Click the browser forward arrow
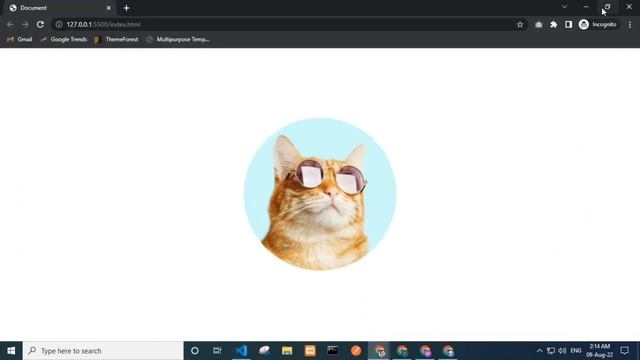This screenshot has height=360, width=640. (25, 24)
